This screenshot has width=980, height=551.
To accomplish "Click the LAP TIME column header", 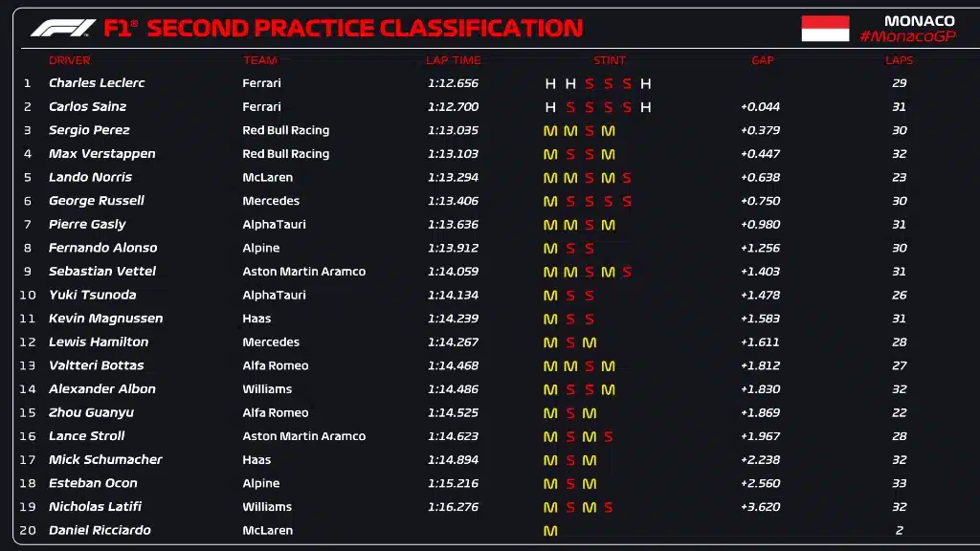I will pyautogui.click(x=450, y=60).
